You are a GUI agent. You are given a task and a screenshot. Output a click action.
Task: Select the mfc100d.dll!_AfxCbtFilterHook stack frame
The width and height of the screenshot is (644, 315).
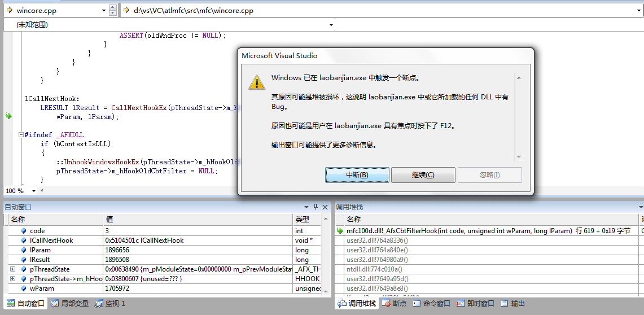point(488,231)
